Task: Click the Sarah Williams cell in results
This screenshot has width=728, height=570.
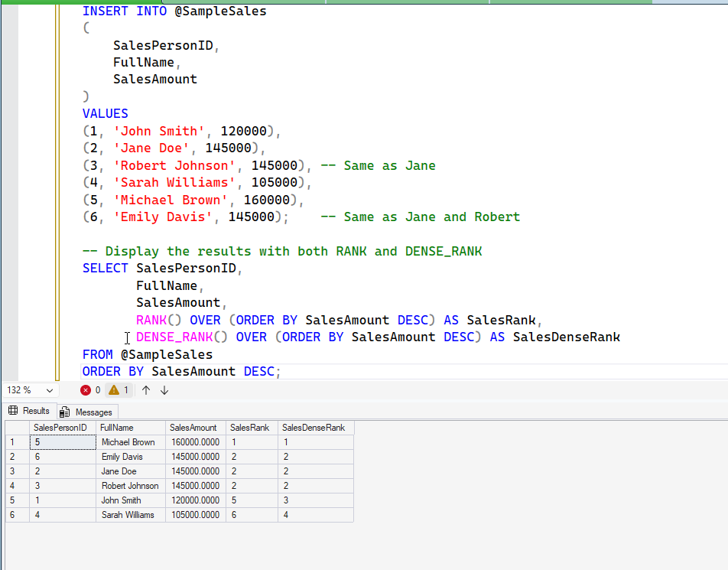Action: (128, 515)
